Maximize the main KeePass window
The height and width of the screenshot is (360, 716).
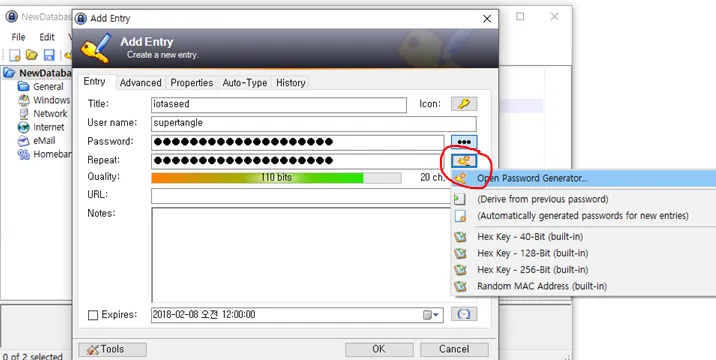click(x=520, y=16)
